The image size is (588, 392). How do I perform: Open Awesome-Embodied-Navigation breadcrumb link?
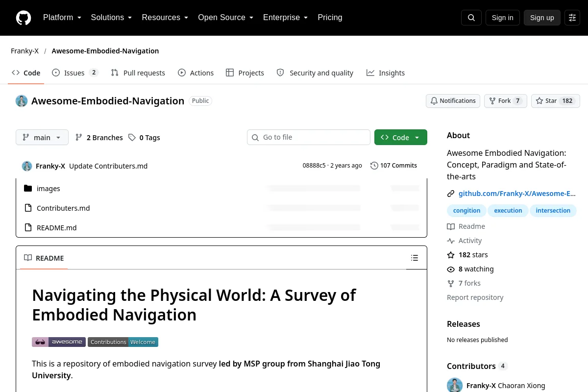click(x=105, y=51)
